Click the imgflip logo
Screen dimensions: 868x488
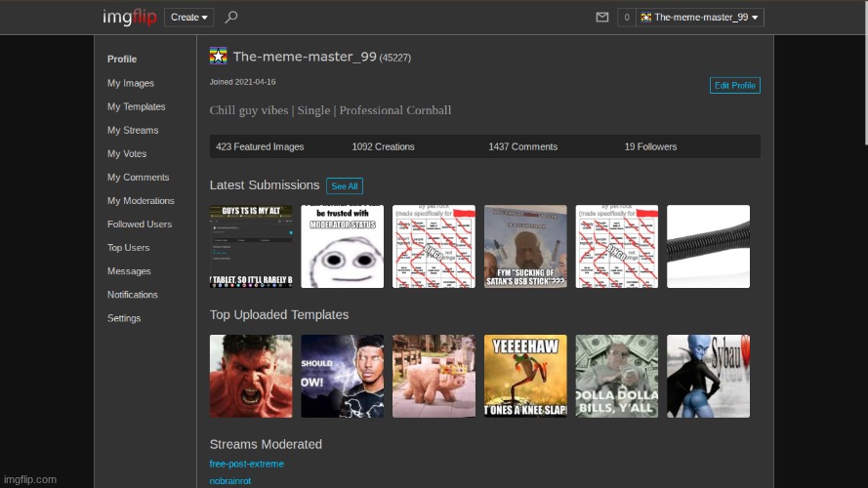coord(129,17)
